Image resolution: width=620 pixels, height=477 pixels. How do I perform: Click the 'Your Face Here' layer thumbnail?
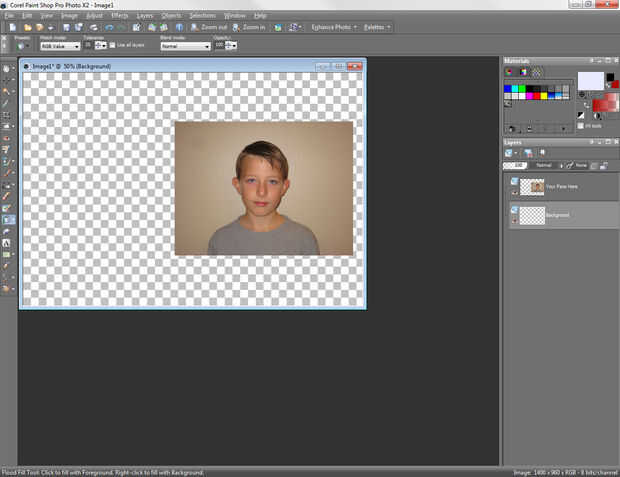click(x=533, y=187)
